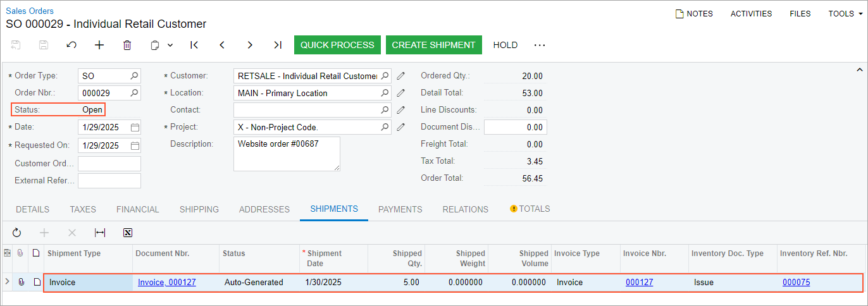Switch to the Details tab

32,209
